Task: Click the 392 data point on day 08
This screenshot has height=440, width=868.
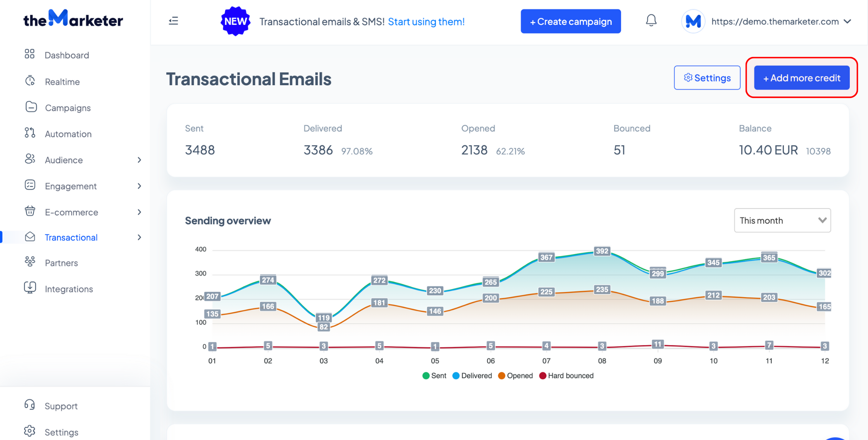Action: click(602, 251)
